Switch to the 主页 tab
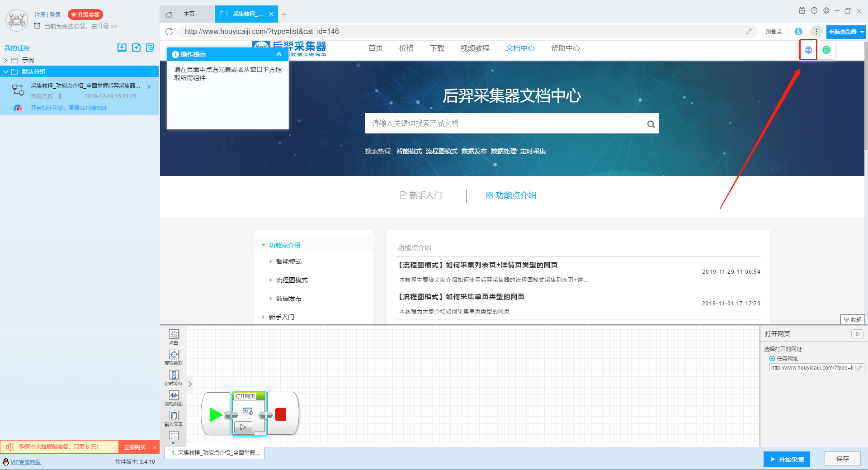The image size is (868, 470). pos(187,14)
